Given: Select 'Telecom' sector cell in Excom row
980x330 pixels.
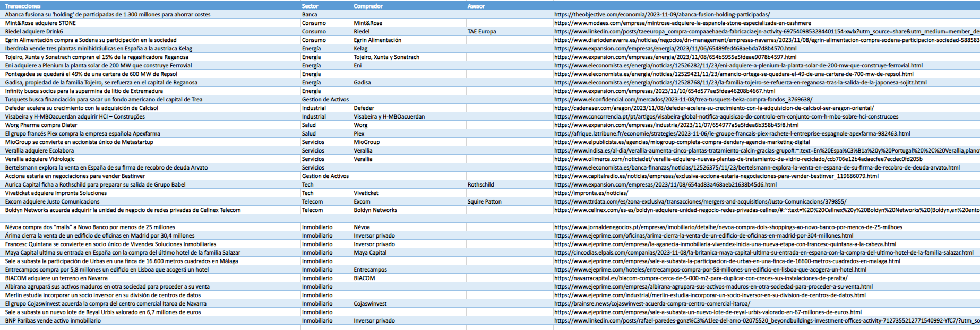Looking at the screenshot, I should (x=312, y=201).
